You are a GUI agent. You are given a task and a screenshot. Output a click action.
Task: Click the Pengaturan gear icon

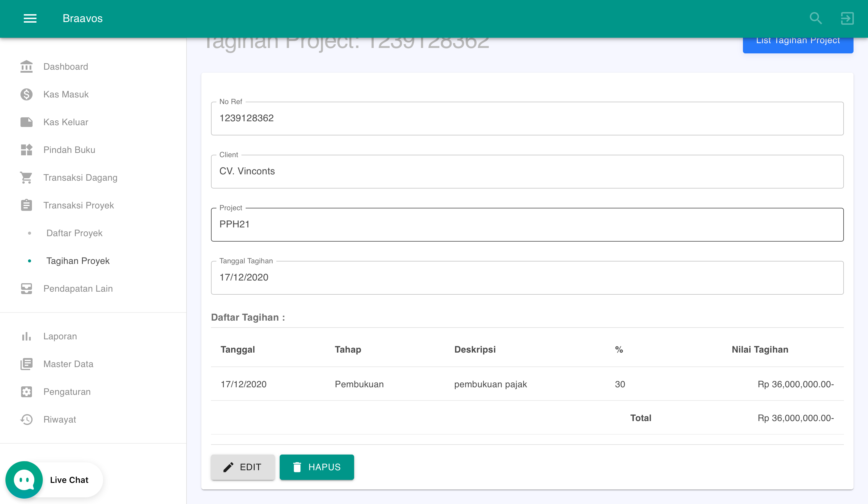click(26, 391)
